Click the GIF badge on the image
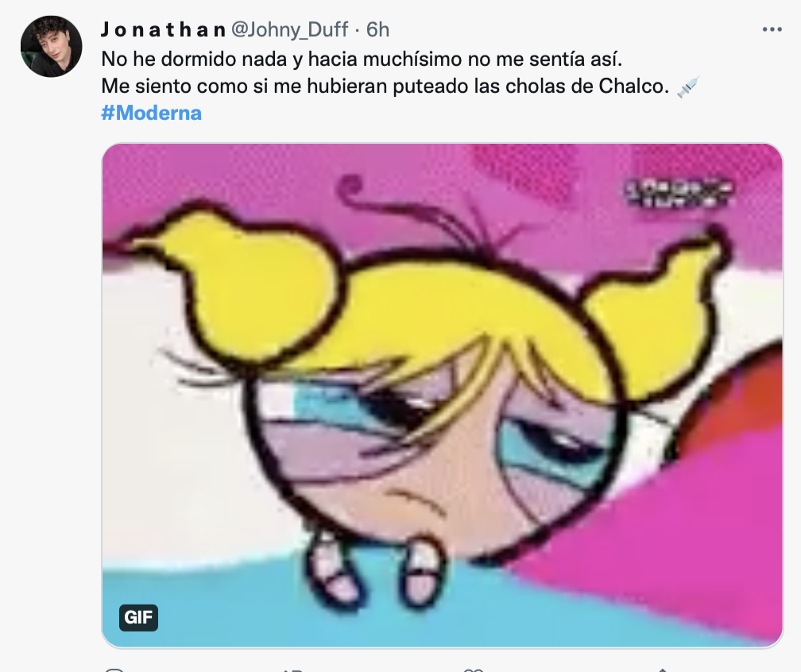 pos(138,617)
